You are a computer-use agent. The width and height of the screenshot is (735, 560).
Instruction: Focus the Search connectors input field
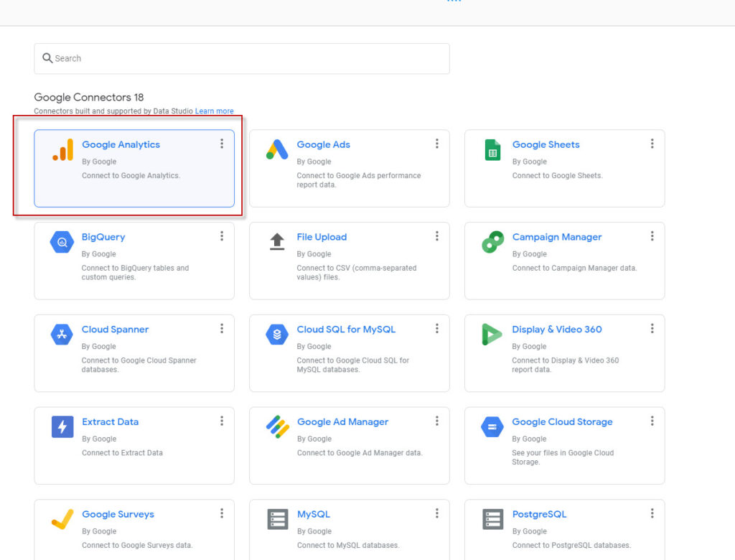(242, 59)
